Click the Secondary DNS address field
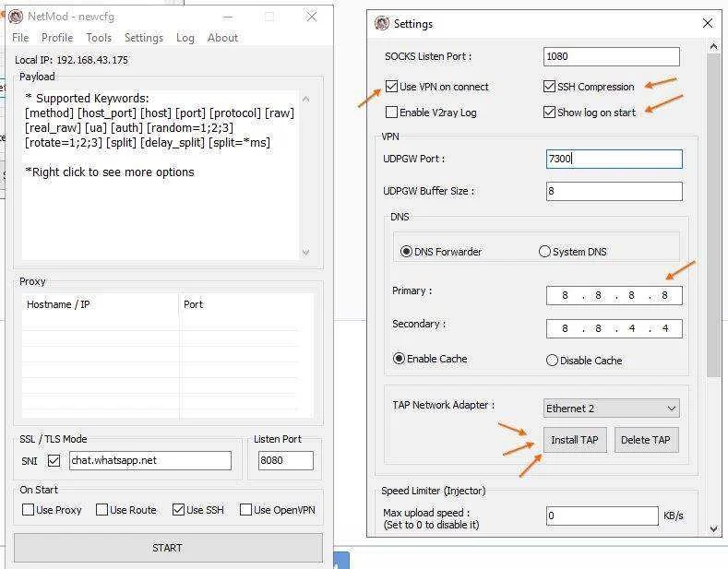 [615, 328]
